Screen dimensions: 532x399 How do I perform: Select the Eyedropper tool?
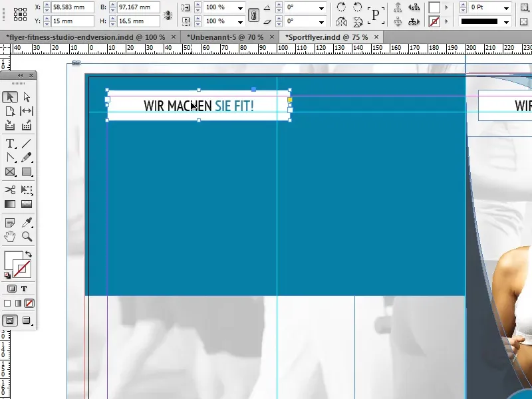point(27,223)
